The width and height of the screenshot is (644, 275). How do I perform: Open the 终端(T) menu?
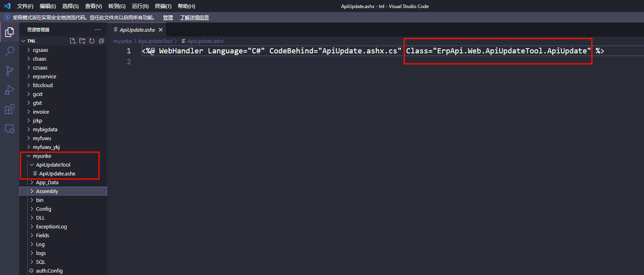(x=163, y=6)
